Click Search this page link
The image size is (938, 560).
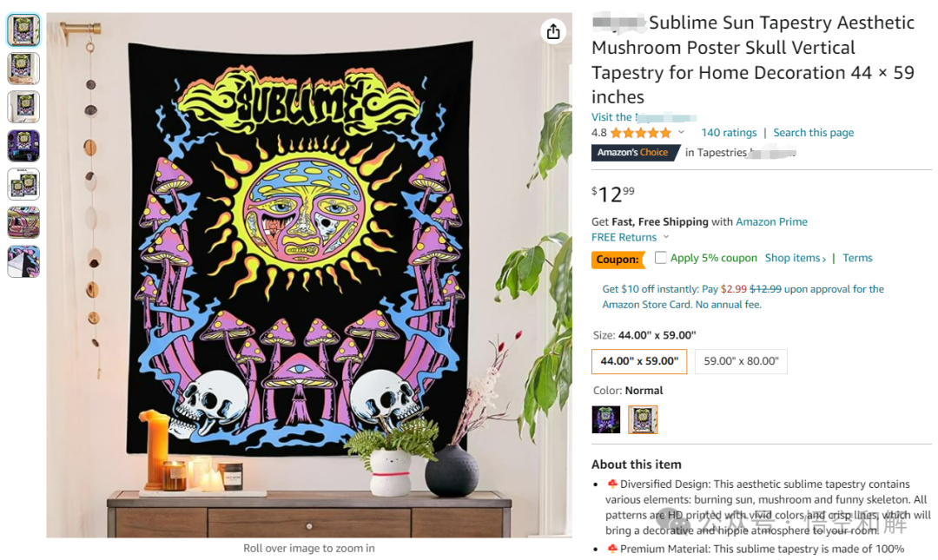click(813, 133)
